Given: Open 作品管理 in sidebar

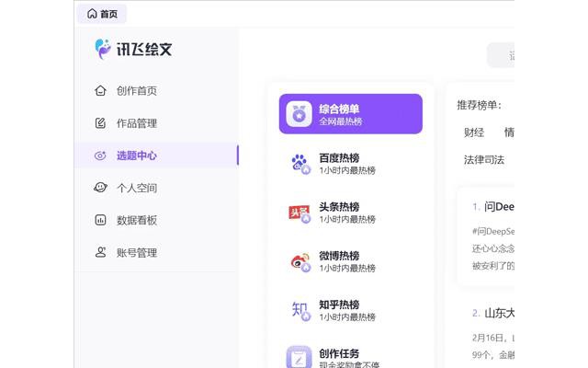Looking at the screenshot, I should (x=137, y=123).
